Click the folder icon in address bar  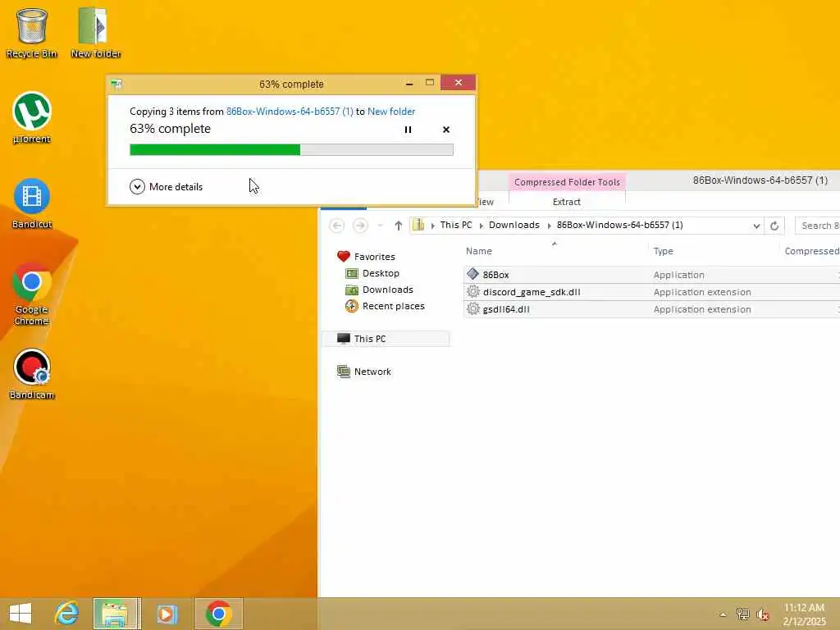tap(418, 225)
